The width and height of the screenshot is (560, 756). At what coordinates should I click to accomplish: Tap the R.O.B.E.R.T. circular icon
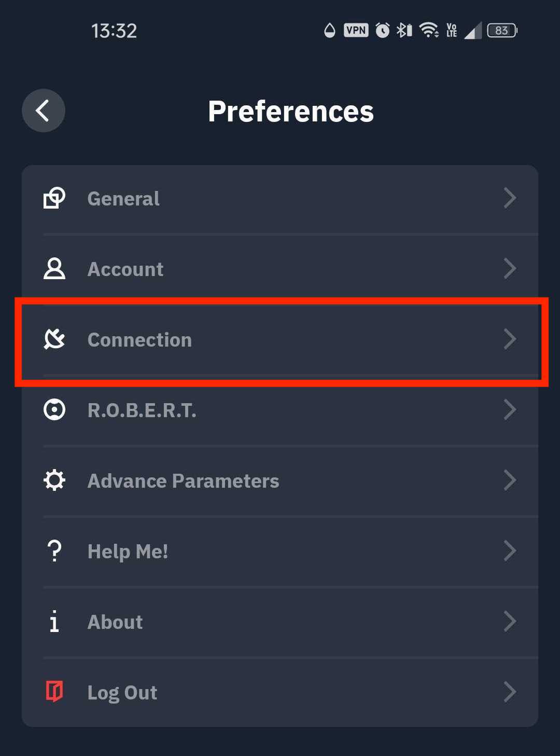(54, 410)
